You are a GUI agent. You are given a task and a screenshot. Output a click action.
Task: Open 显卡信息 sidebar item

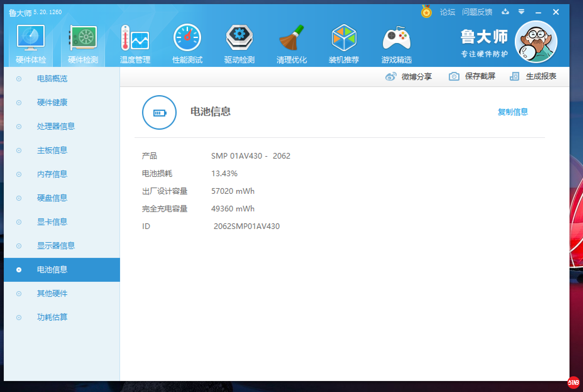click(52, 222)
